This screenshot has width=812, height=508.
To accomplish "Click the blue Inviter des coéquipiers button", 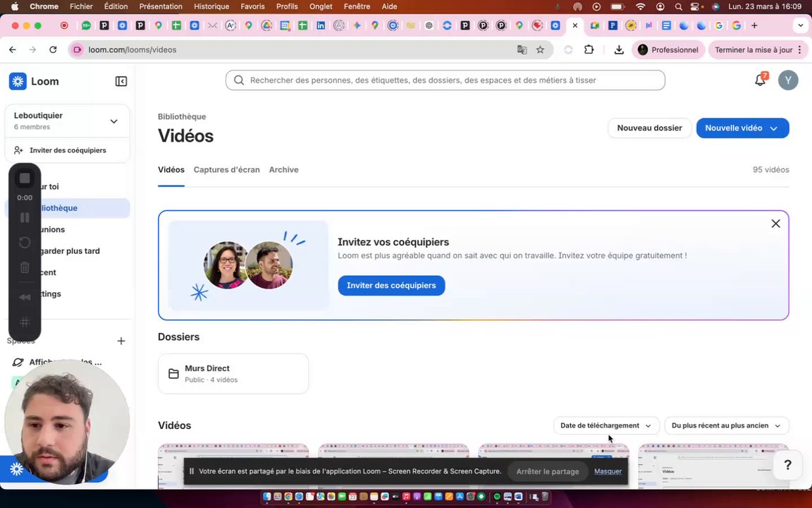I will click(391, 286).
